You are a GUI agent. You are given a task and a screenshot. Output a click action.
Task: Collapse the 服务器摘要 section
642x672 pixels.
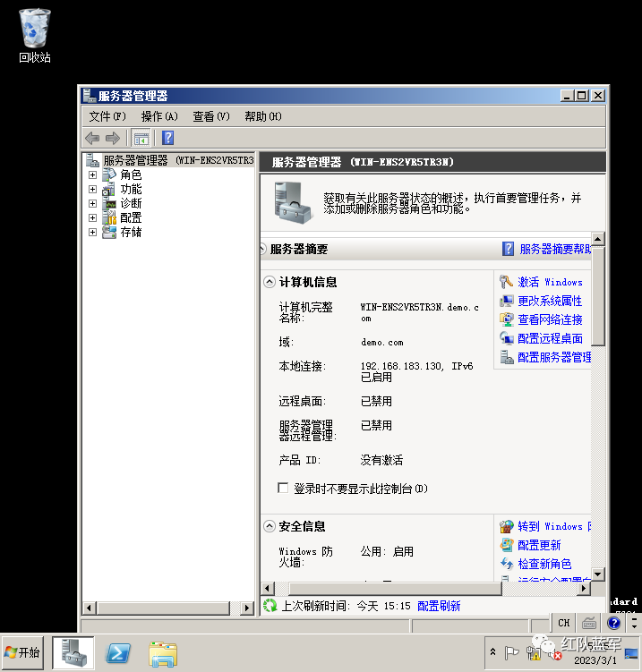(262, 249)
